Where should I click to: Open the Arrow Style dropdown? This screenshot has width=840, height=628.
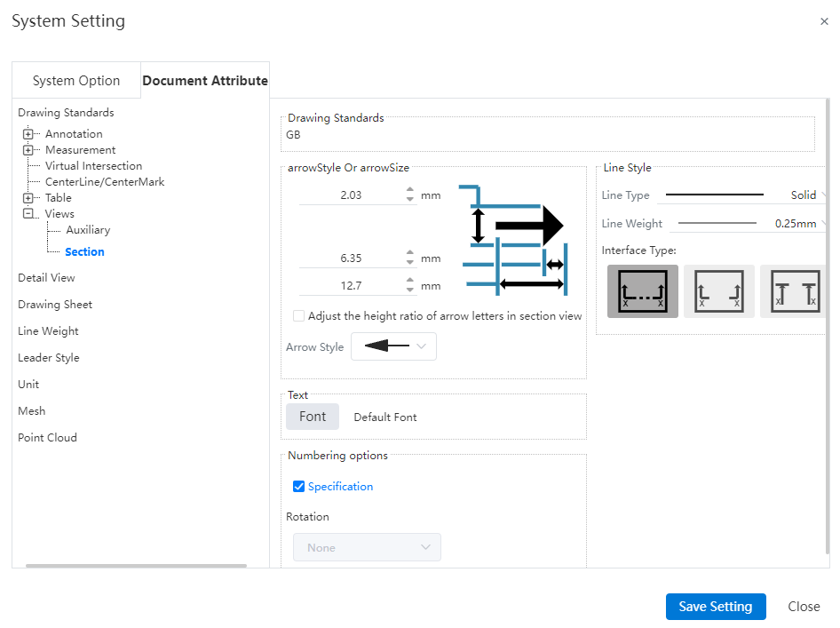[x=393, y=346]
